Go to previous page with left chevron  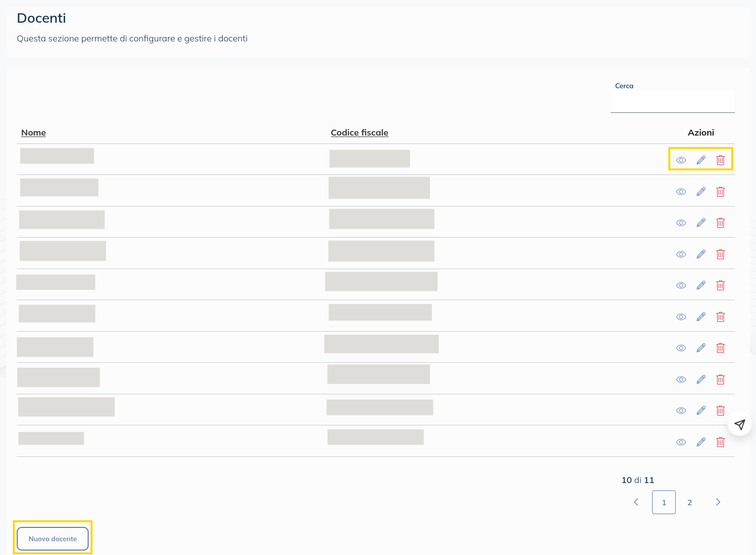coord(636,502)
